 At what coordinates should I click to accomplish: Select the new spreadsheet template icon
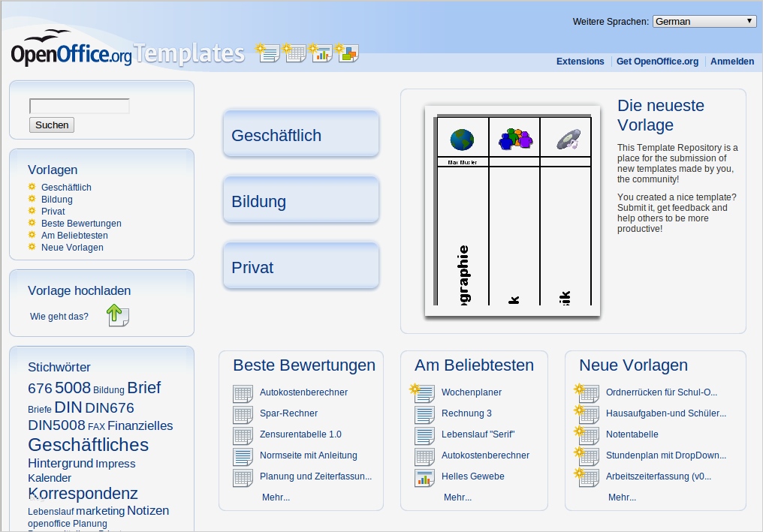(x=294, y=53)
